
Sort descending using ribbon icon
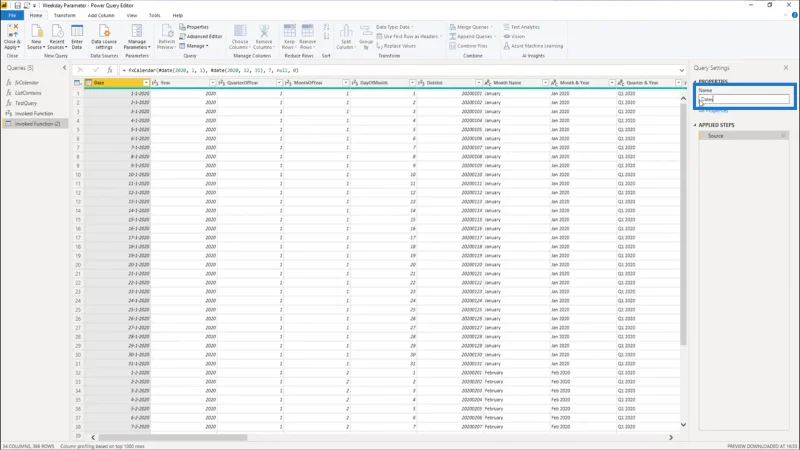click(327, 36)
